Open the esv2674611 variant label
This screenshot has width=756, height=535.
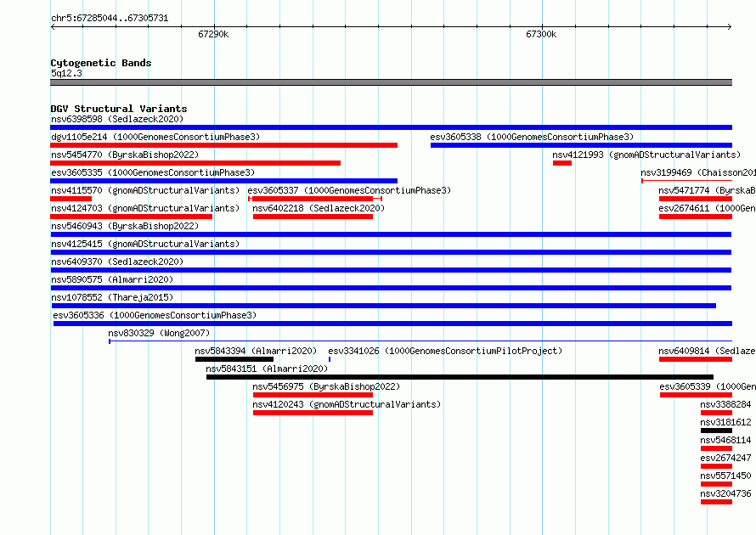click(x=708, y=208)
